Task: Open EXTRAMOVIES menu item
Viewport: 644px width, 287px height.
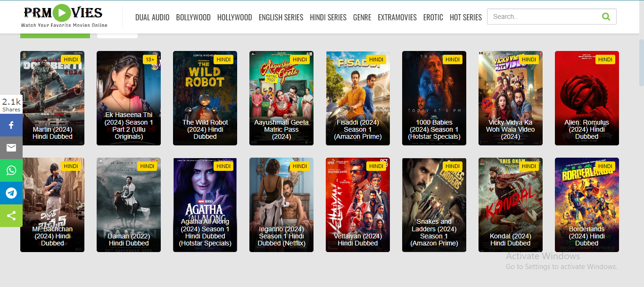Action: [397, 17]
